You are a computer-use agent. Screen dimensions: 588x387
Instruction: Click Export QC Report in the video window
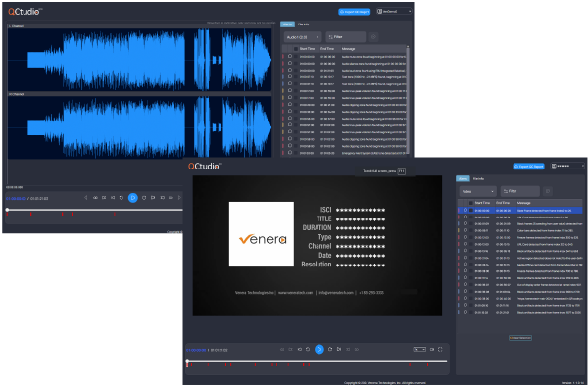[x=528, y=167]
